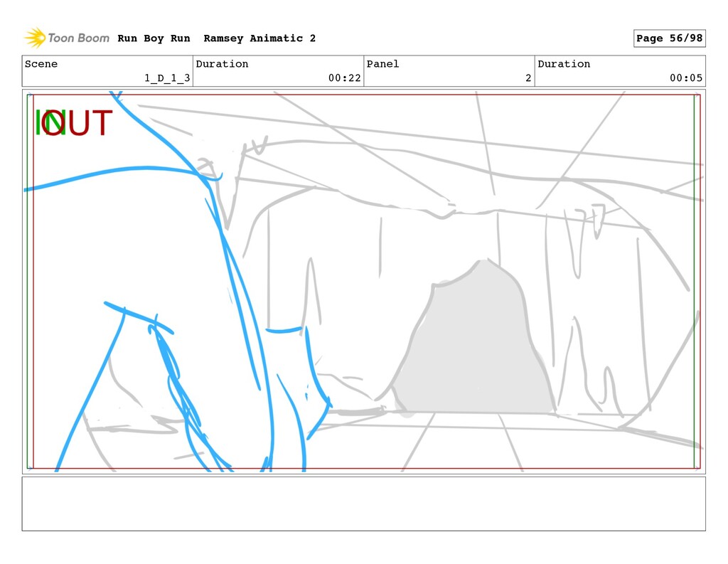Click the panel duration value '00:05'

tap(686, 78)
